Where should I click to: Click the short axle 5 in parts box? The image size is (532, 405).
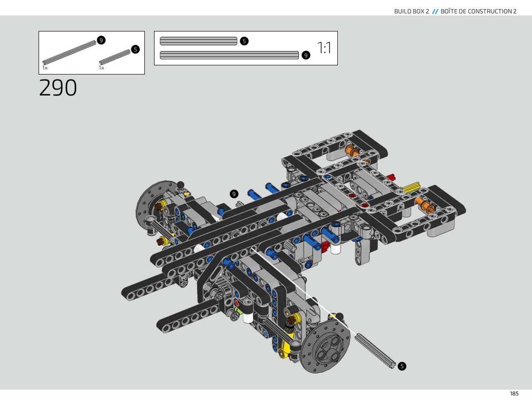click(x=115, y=58)
